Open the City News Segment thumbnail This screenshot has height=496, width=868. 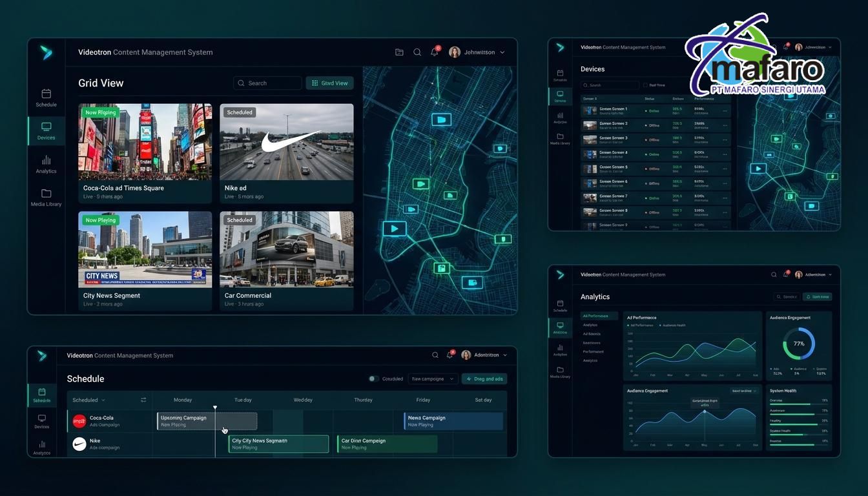coord(145,249)
